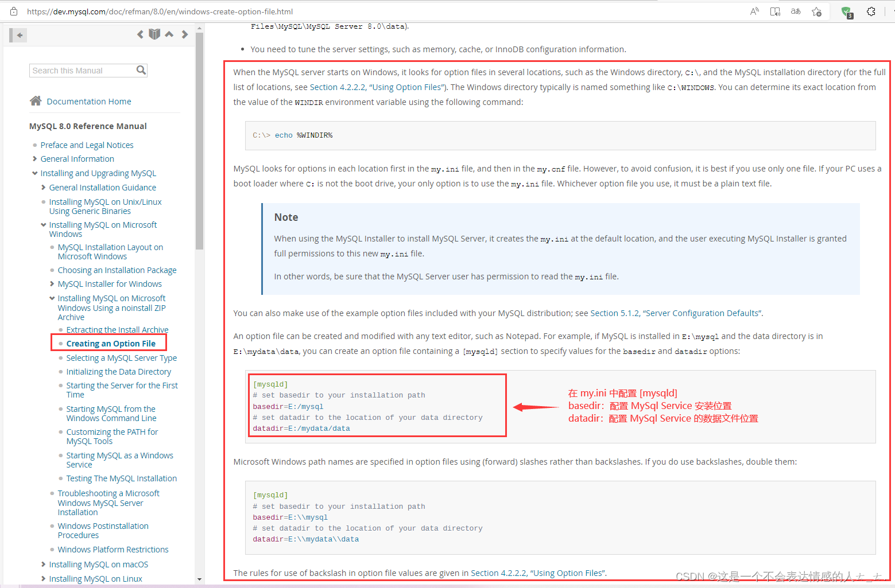Click sidebar scrollbar down arrow

click(199, 579)
